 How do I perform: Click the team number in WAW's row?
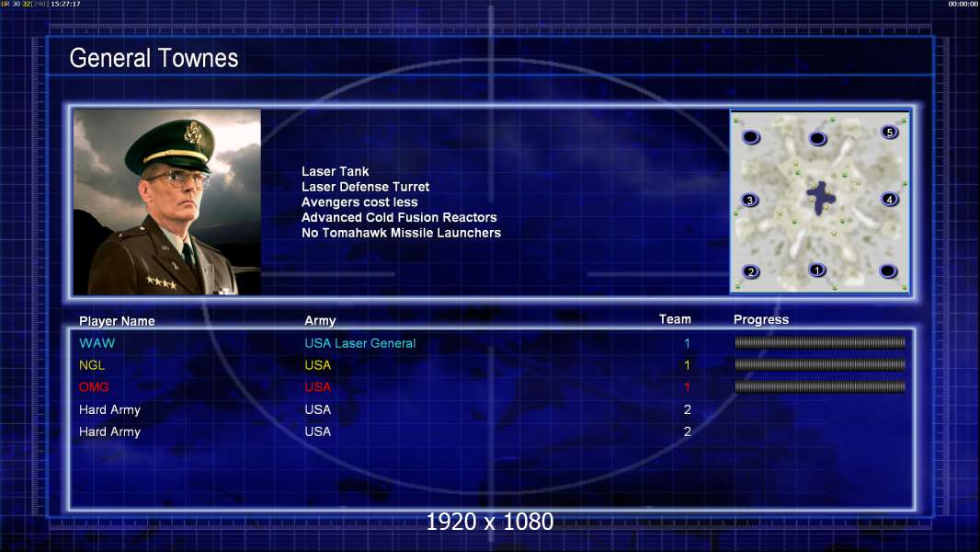pyautogui.click(x=687, y=343)
